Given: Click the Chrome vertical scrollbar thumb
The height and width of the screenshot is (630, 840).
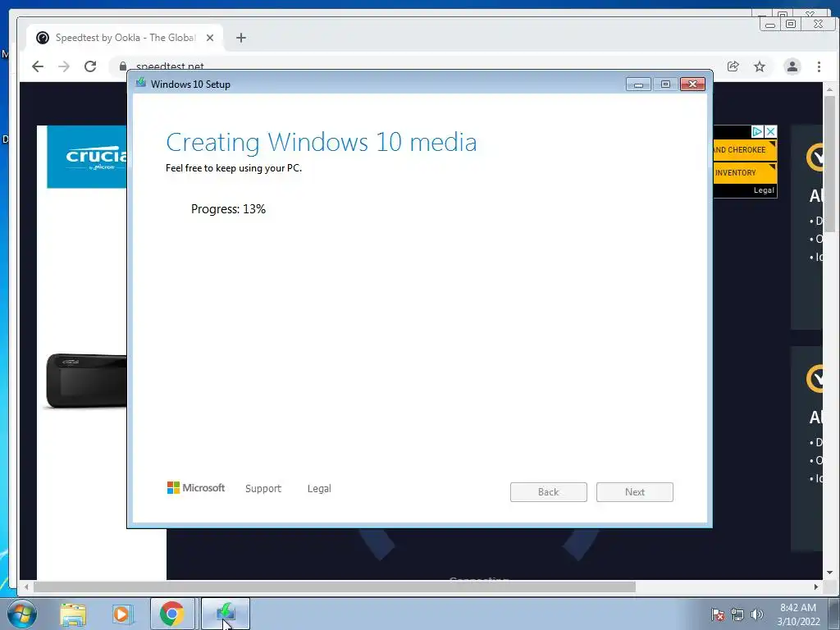Looking at the screenshot, I should click(829, 163).
